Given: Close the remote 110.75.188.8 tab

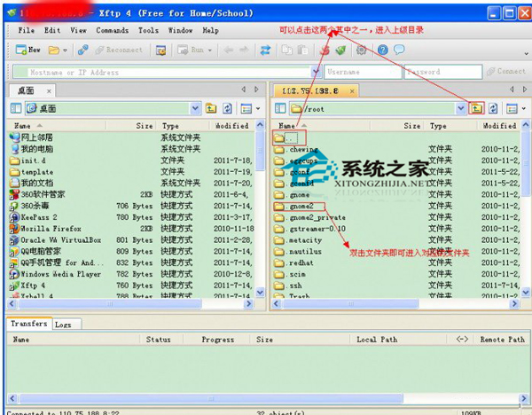Looking at the screenshot, I should coord(352,91).
